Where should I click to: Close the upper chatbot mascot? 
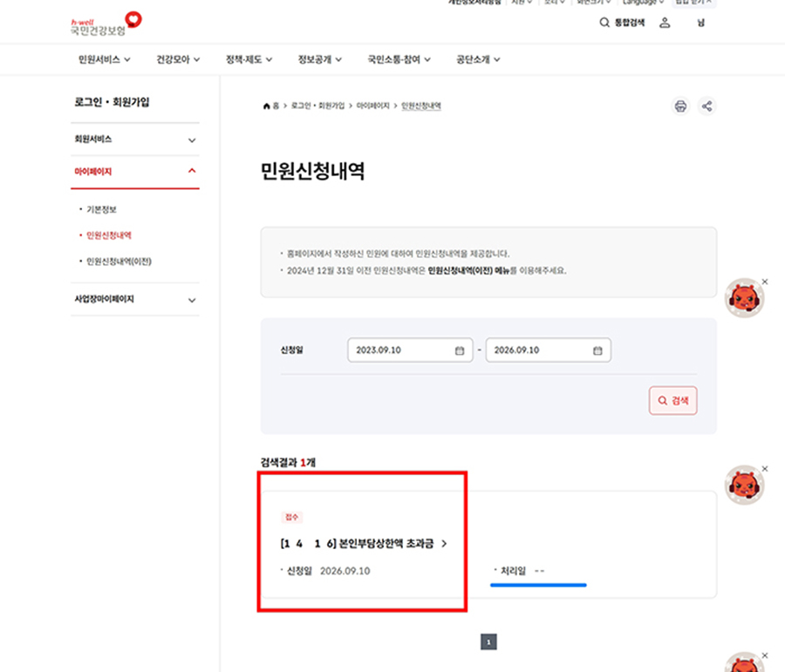pyautogui.click(x=764, y=282)
